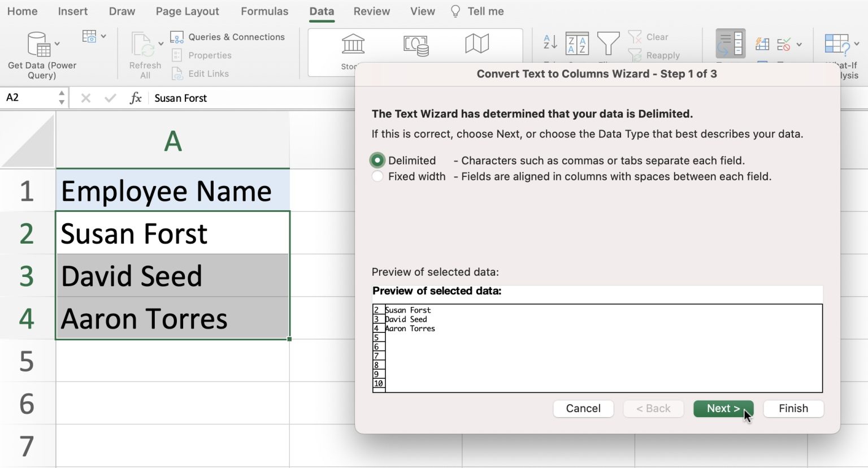The image size is (868, 468).
Task: Select column A header
Action: pos(173,140)
